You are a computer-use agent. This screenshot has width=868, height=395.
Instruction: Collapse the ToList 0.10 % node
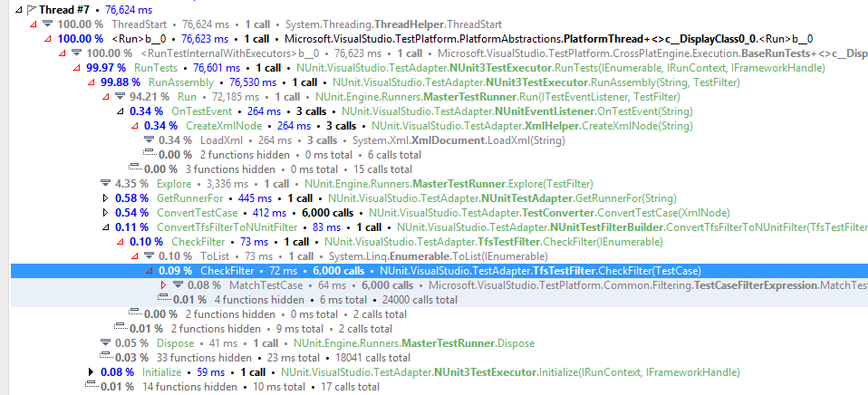point(134,256)
